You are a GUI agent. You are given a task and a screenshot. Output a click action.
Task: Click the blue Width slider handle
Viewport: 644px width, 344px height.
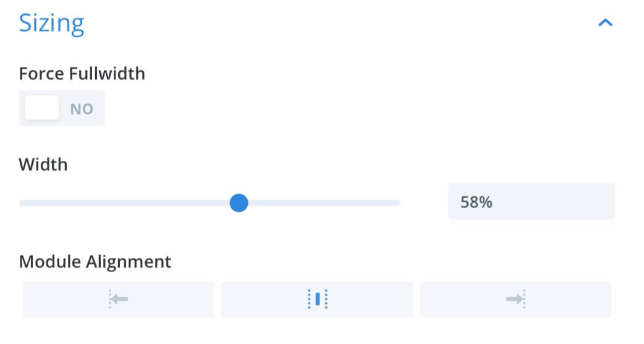tap(239, 203)
